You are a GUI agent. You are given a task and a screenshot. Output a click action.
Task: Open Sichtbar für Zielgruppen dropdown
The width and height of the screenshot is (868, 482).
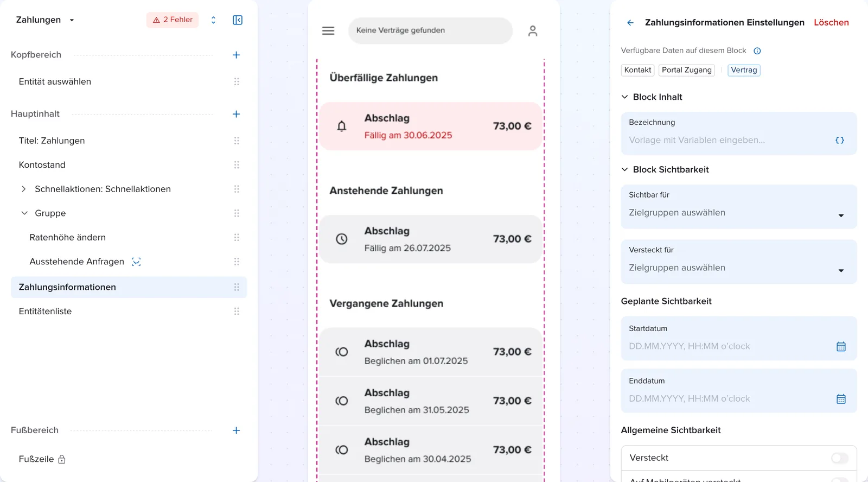pyautogui.click(x=739, y=207)
